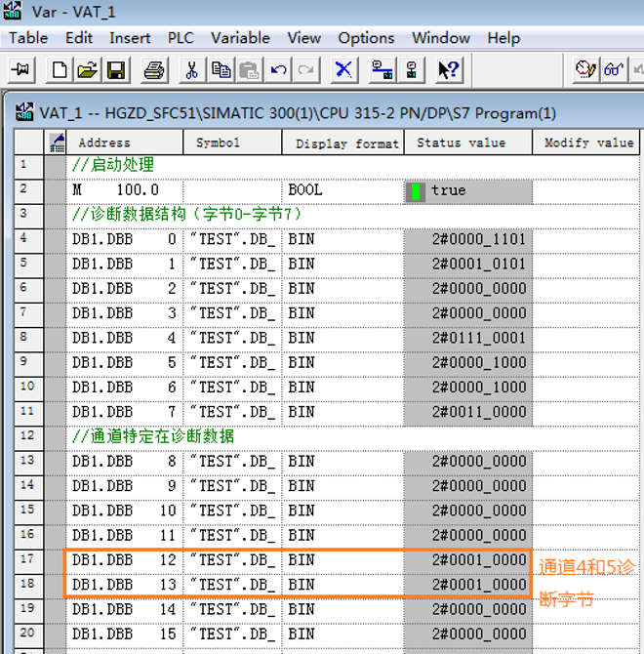The height and width of the screenshot is (654, 644).
Task: Click the update monitor values icon
Action: [x=585, y=69]
